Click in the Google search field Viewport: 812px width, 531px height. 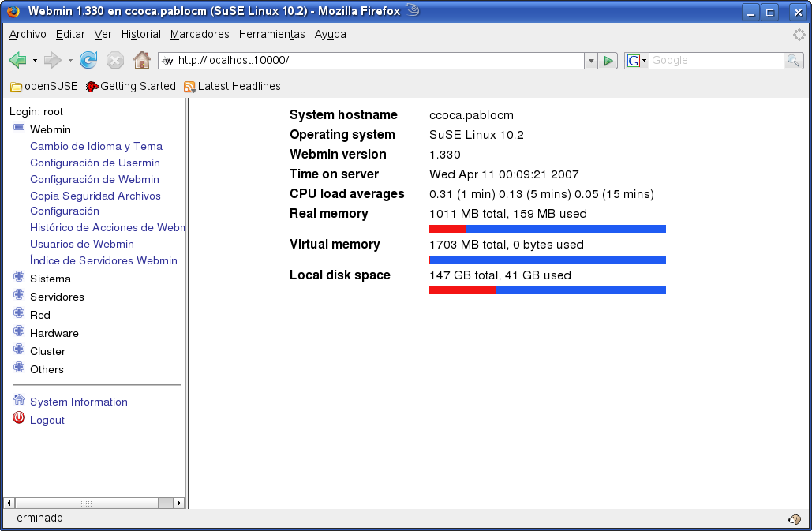tap(714, 61)
